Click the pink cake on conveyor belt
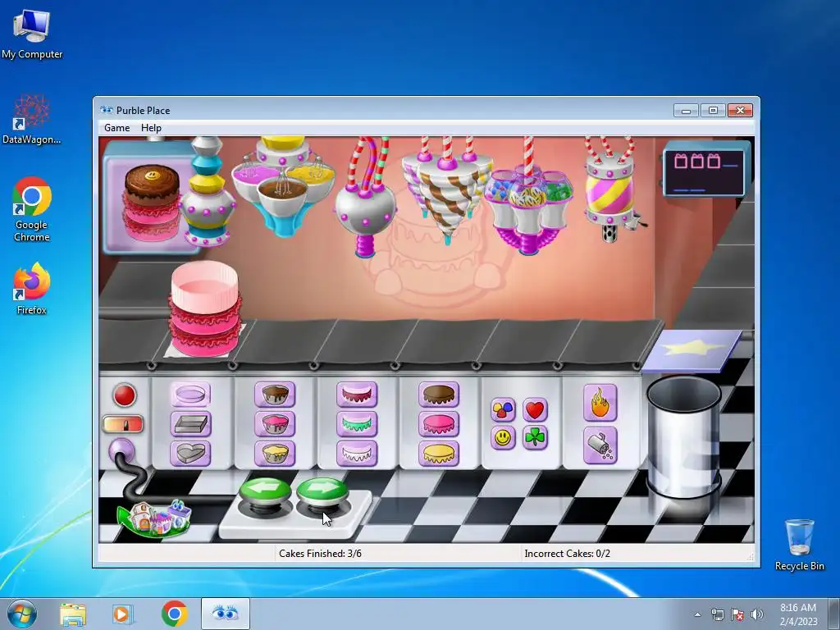The image size is (840, 630). click(204, 308)
